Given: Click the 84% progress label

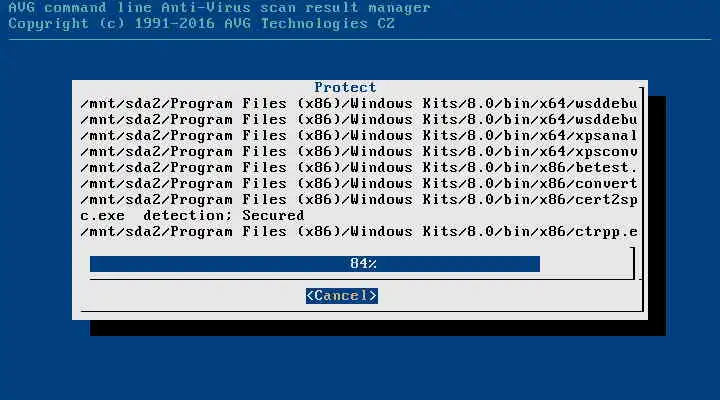Looking at the screenshot, I should [x=363, y=264].
